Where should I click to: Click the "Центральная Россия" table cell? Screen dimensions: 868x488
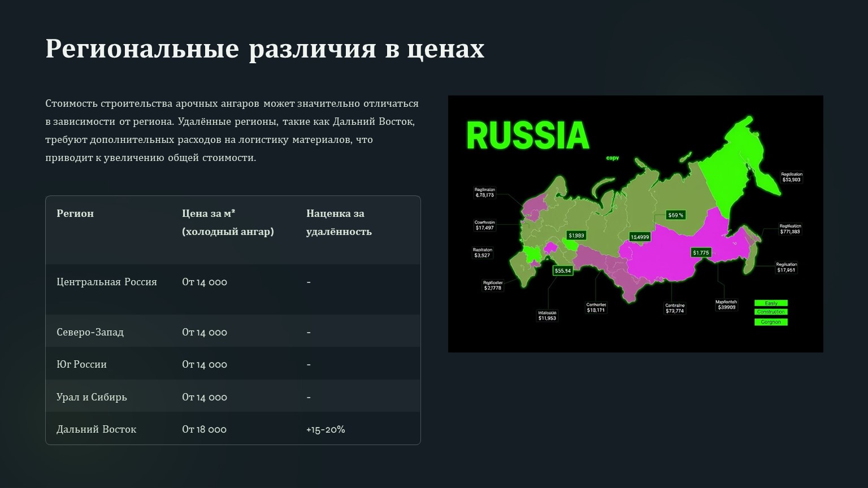coord(107,282)
